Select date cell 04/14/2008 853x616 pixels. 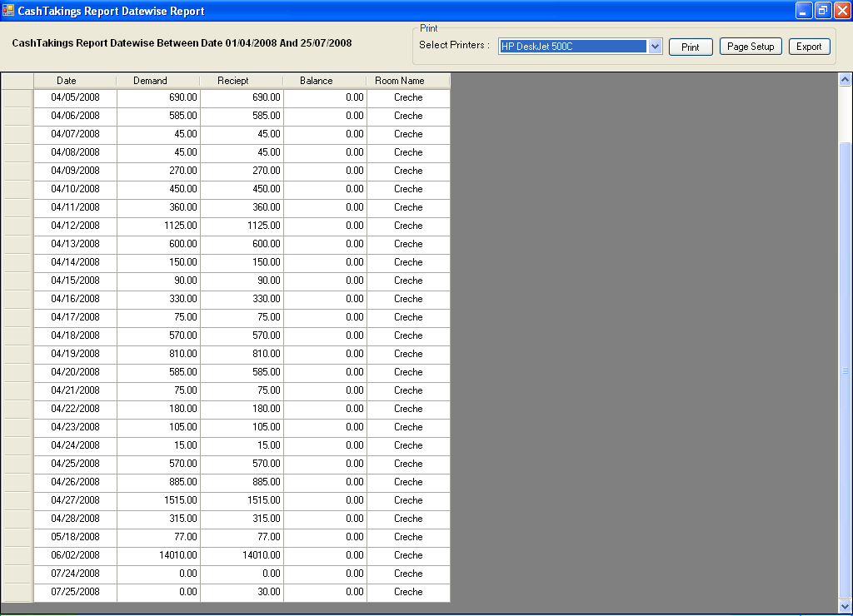point(75,262)
